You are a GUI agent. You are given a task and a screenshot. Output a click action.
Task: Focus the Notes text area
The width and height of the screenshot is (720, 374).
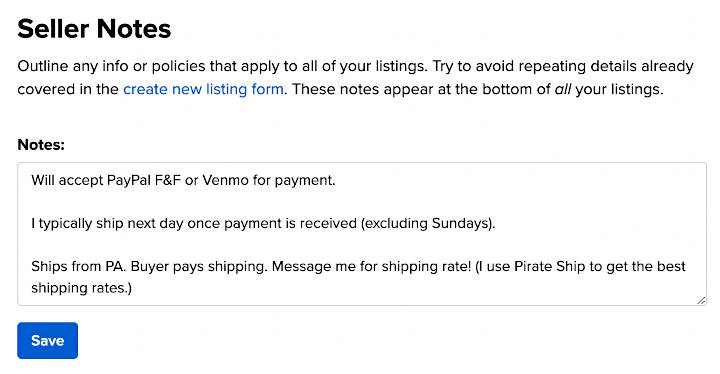(362, 234)
